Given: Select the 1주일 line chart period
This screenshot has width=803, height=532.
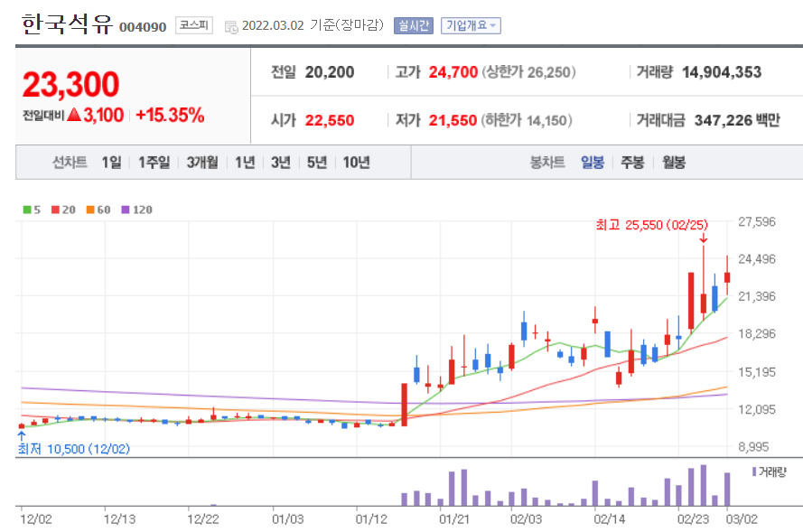Looking at the screenshot, I should 154,163.
